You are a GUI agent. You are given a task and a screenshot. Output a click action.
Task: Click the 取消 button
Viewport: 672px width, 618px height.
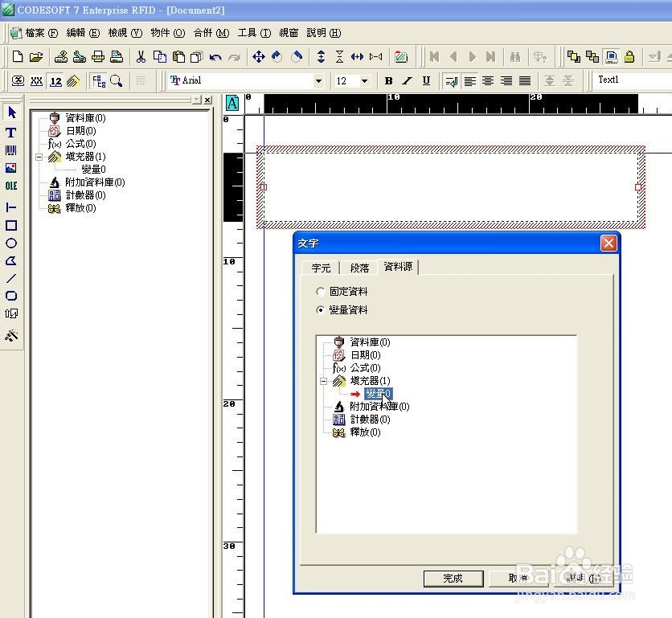pos(518,579)
